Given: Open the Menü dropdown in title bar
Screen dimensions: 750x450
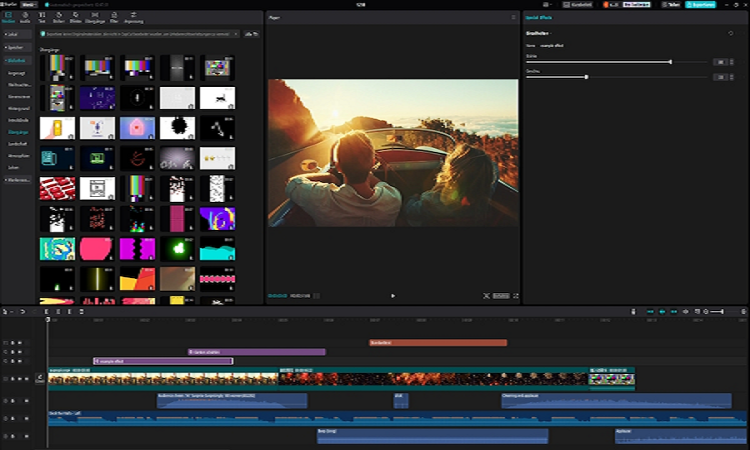Looking at the screenshot, I should tap(29, 5).
